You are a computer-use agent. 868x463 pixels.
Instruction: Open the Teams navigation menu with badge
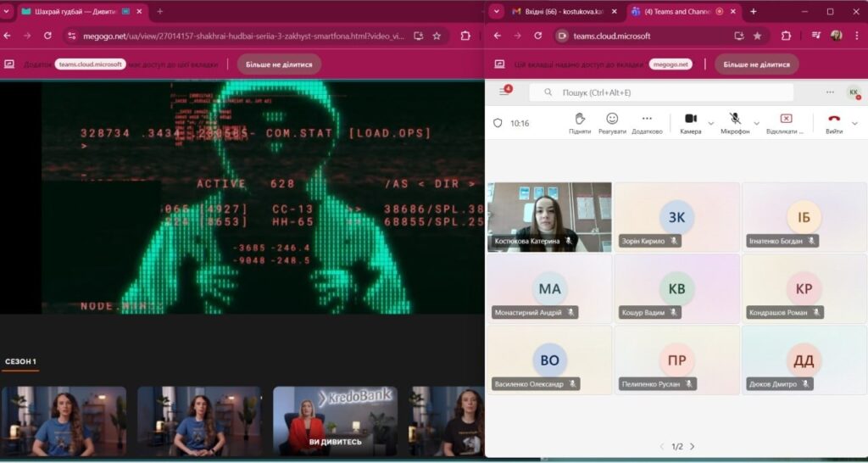[x=504, y=92]
